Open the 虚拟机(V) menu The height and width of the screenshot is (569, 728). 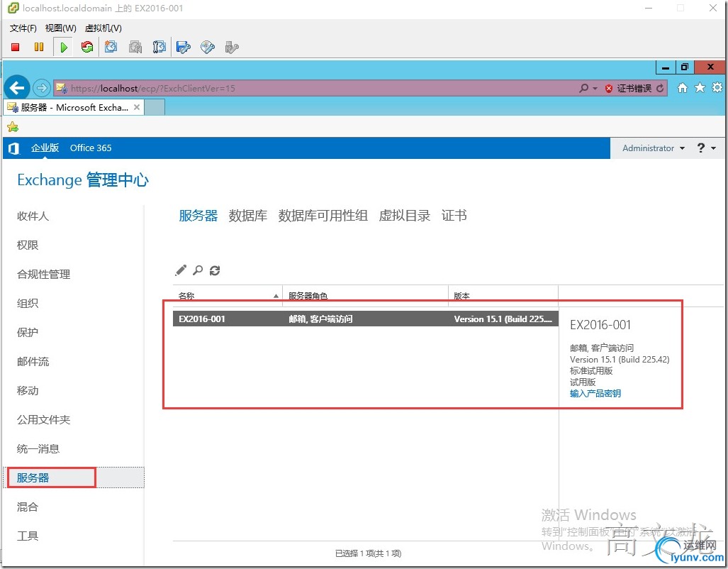click(103, 28)
